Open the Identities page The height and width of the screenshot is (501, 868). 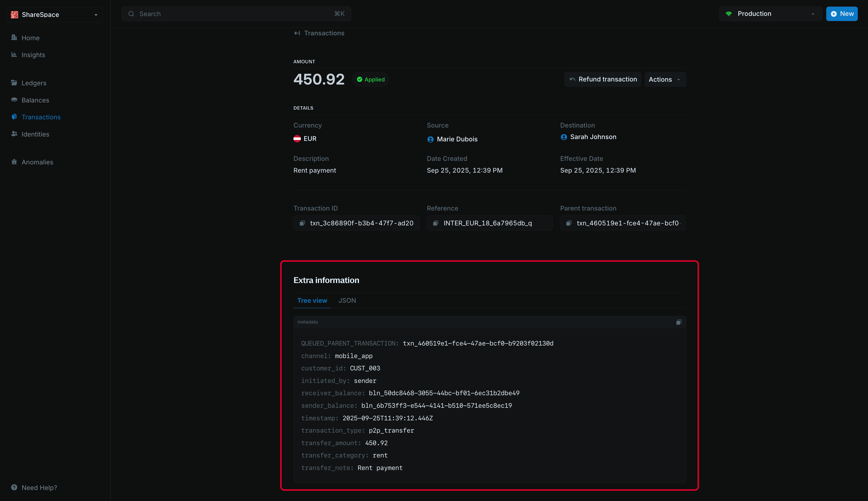35,134
